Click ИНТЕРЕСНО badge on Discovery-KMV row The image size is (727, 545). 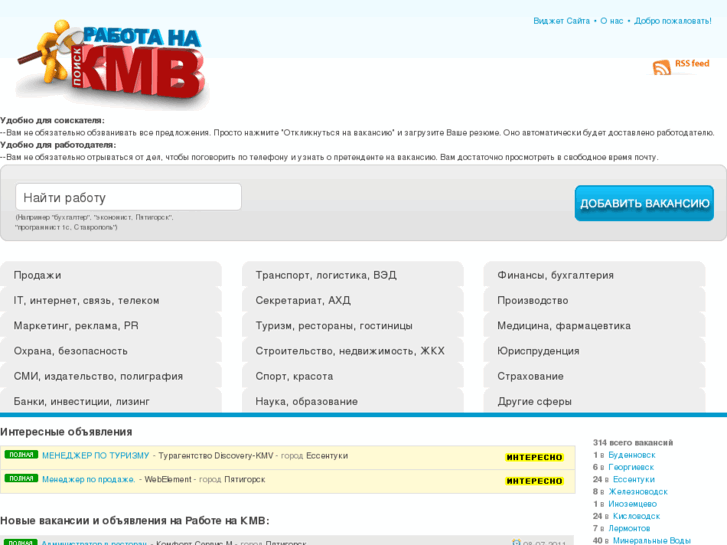point(534,457)
